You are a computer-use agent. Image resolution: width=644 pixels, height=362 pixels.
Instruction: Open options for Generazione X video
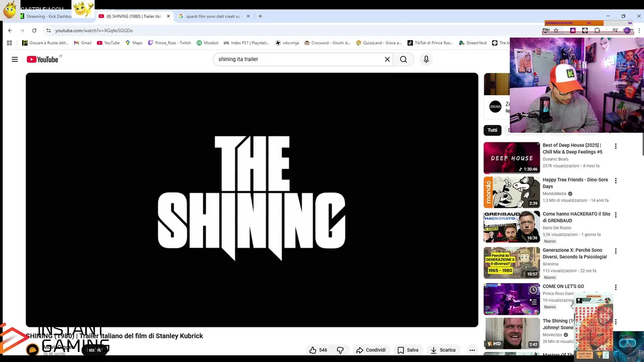tap(615, 251)
